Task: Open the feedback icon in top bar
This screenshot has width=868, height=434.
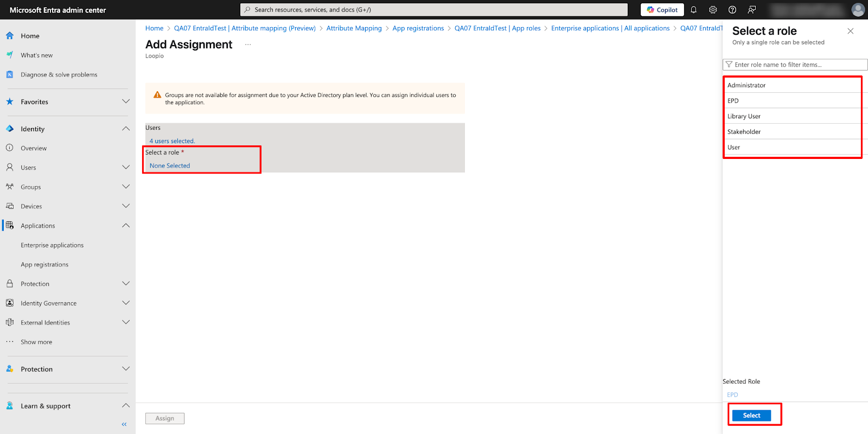Action: point(752,10)
